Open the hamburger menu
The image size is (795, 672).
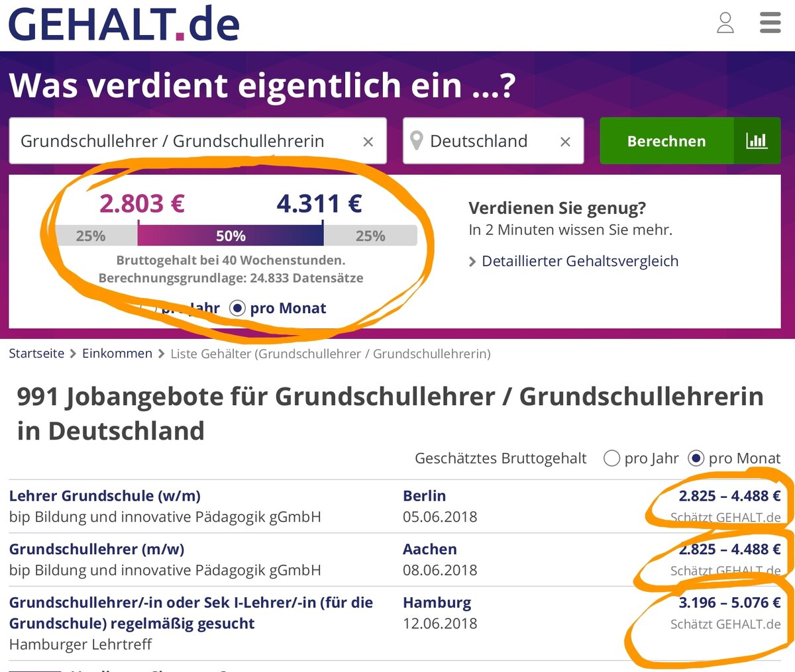click(x=770, y=23)
